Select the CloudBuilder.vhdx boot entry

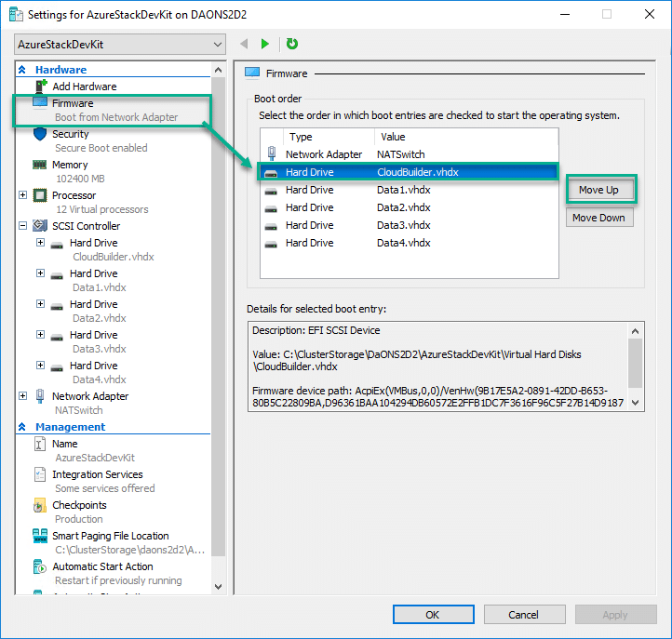(409, 172)
